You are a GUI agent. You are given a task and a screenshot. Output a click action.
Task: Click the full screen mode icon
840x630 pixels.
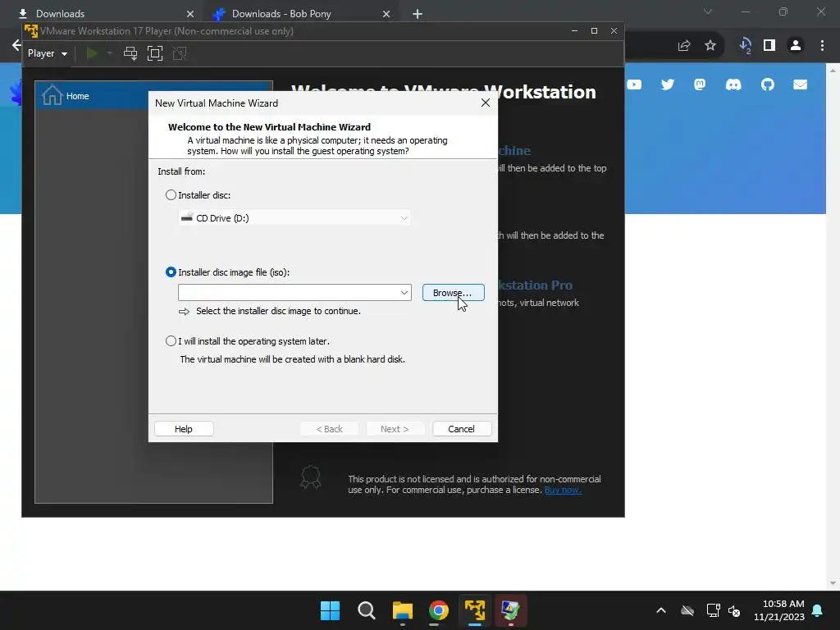coord(155,53)
